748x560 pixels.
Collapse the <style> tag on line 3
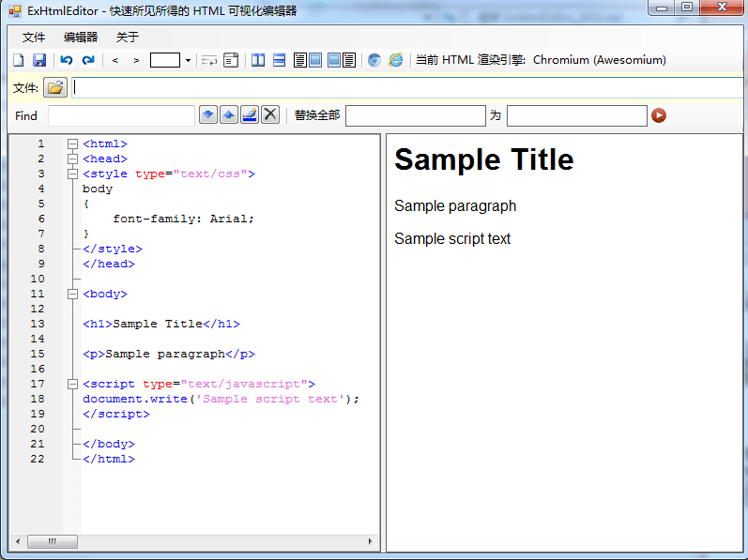72,174
